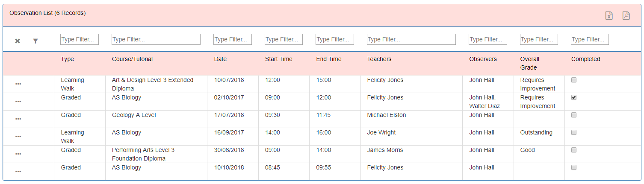644x184 pixels.
Task: Export observation list to Excel
Action: tap(609, 16)
